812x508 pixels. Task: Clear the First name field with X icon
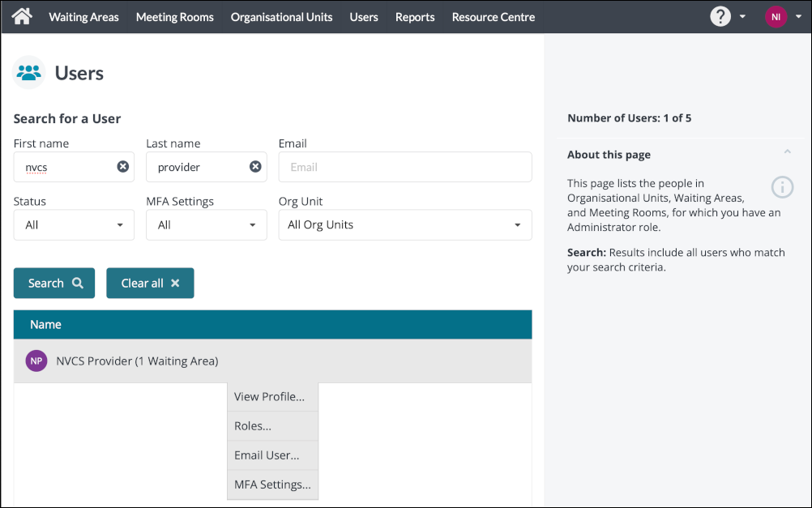122,166
